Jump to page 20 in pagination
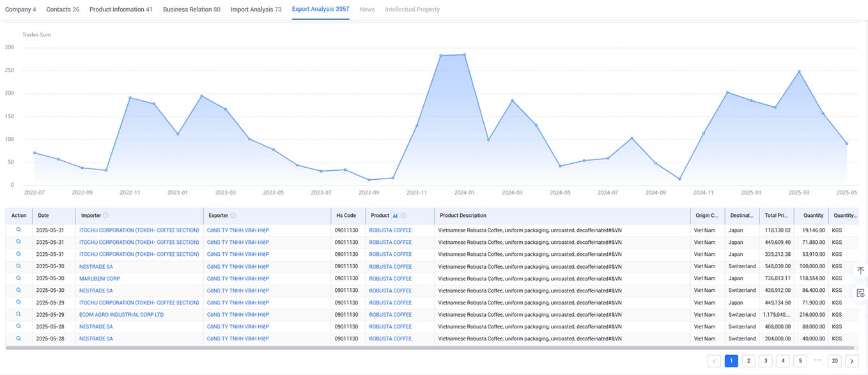Image resolution: width=868 pixels, height=375 pixels. click(x=834, y=361)
